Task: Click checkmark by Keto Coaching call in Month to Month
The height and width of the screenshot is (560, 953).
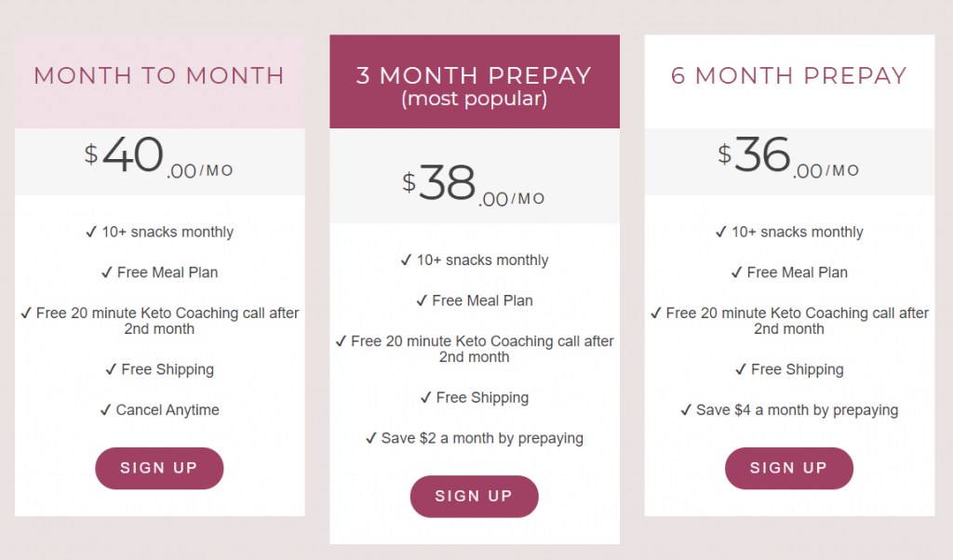Action: 26,313
